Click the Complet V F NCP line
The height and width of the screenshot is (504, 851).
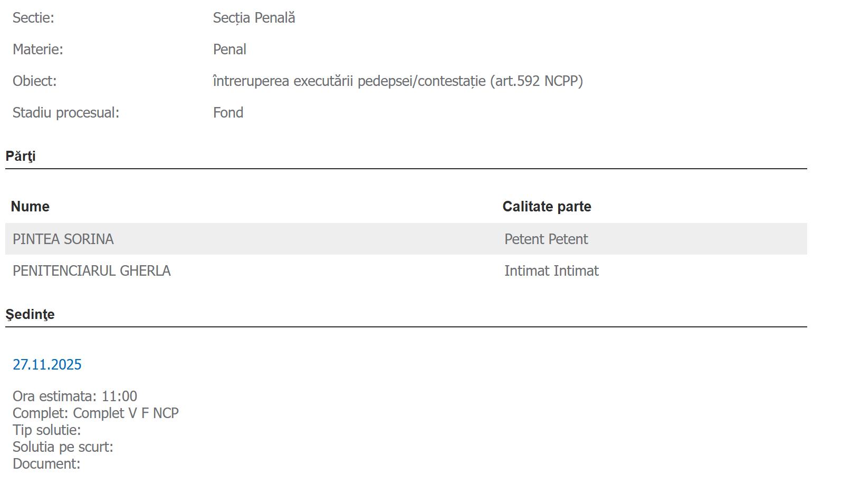[x=95, y=413]
